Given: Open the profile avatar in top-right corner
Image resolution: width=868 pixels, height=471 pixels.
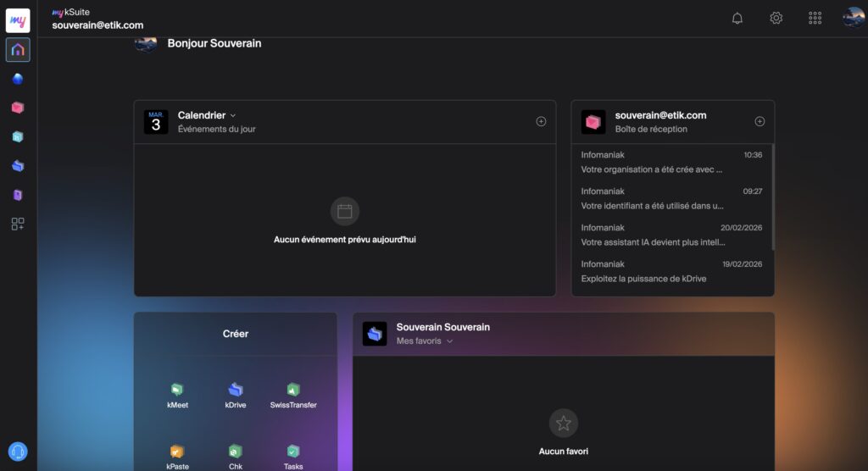Looking at the screenshot, I should pos(854,19).
